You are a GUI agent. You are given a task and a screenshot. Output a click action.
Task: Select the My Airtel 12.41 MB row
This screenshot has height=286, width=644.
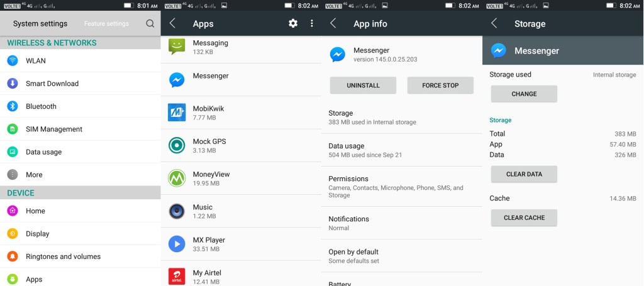tap(241, 273)
